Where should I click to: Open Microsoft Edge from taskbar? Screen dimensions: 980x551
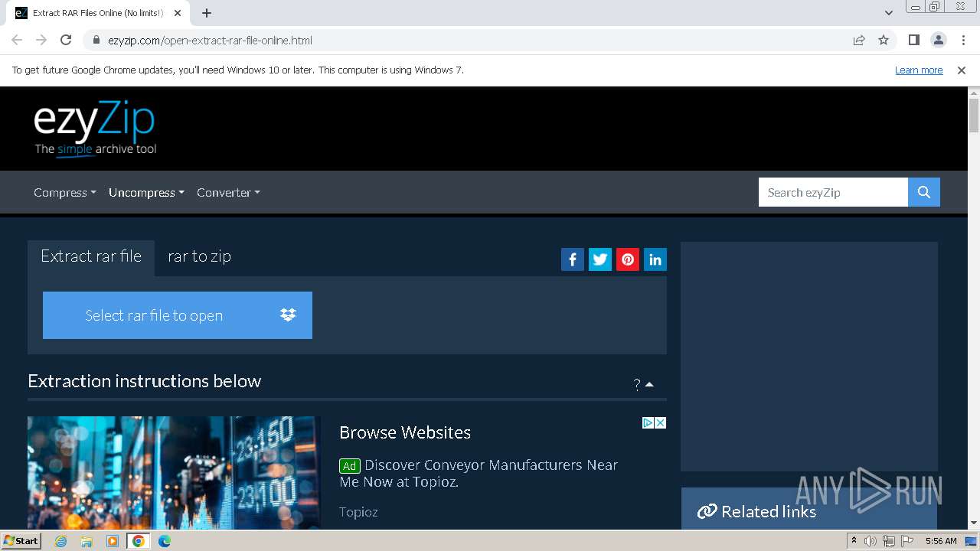coord(165,541)
